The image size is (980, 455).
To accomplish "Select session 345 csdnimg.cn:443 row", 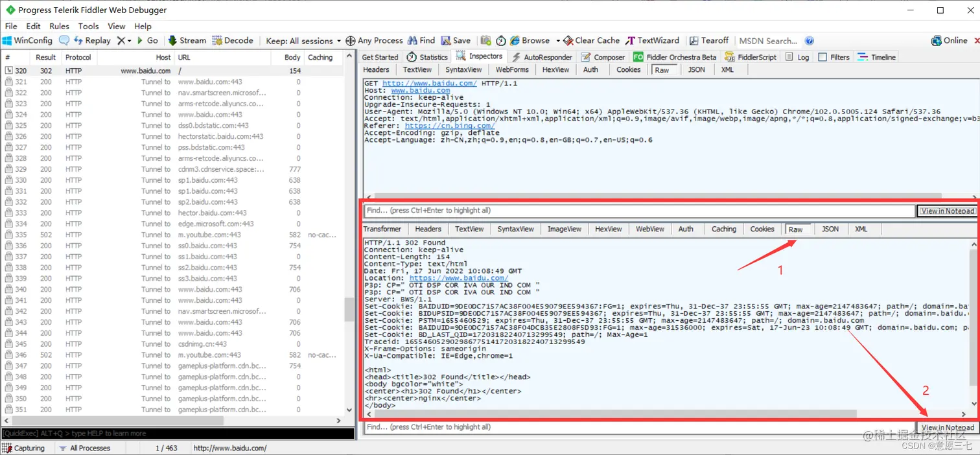I will click(172, 344).
